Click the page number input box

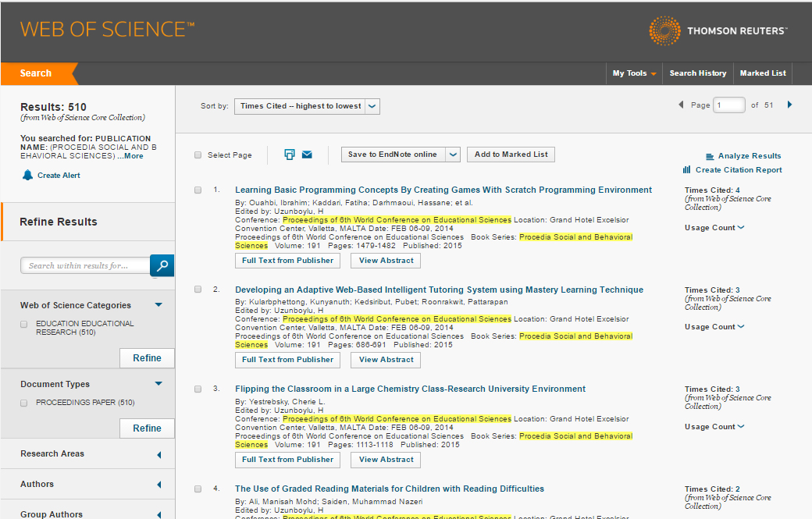coord(729,105)
